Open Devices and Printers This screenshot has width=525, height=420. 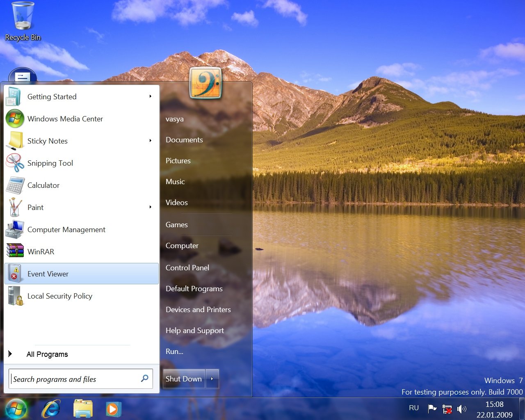pos(198,310)
